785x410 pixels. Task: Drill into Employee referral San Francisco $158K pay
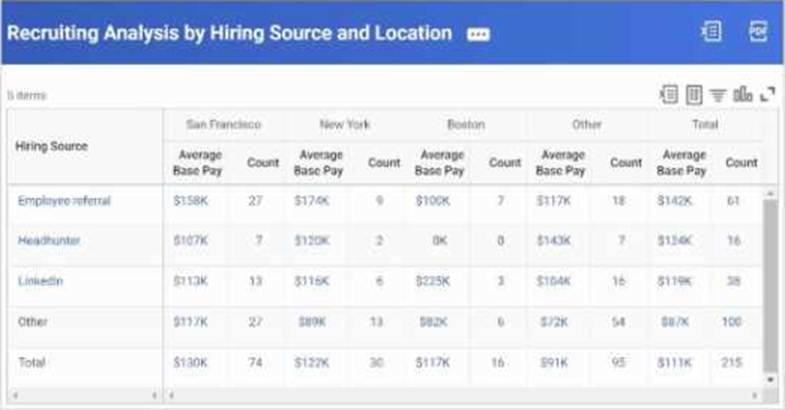pyautogui.click(x=190, y=201)
